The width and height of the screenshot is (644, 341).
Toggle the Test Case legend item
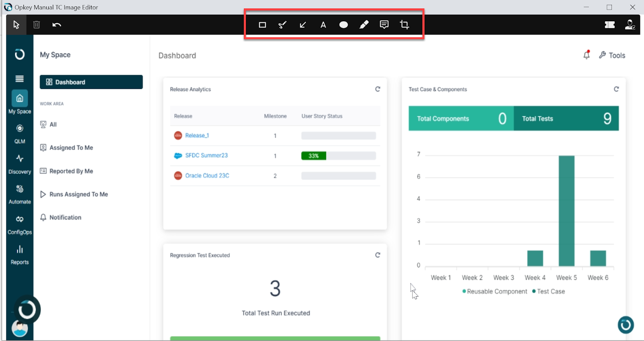[549, 292]
